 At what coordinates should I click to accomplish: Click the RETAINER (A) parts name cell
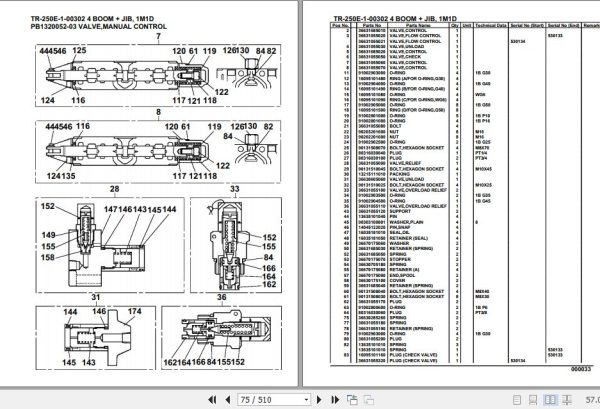[x=404, y=270]
